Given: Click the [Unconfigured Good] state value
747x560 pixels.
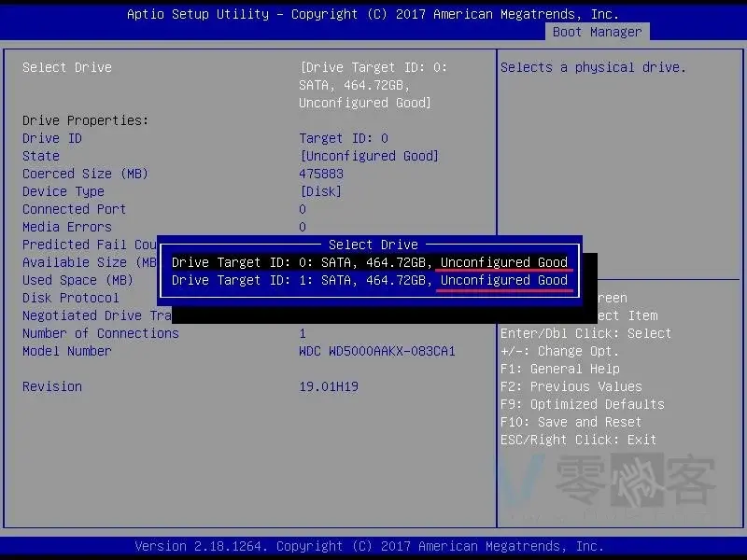Looking at the screenshot, I should 369,156.
